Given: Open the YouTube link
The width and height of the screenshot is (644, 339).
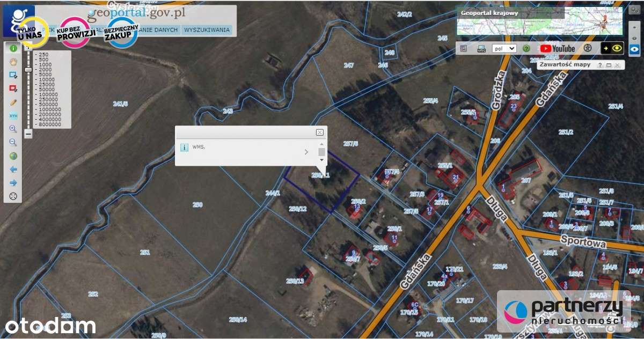Looking at the screenshot, I should pos(558,48).
